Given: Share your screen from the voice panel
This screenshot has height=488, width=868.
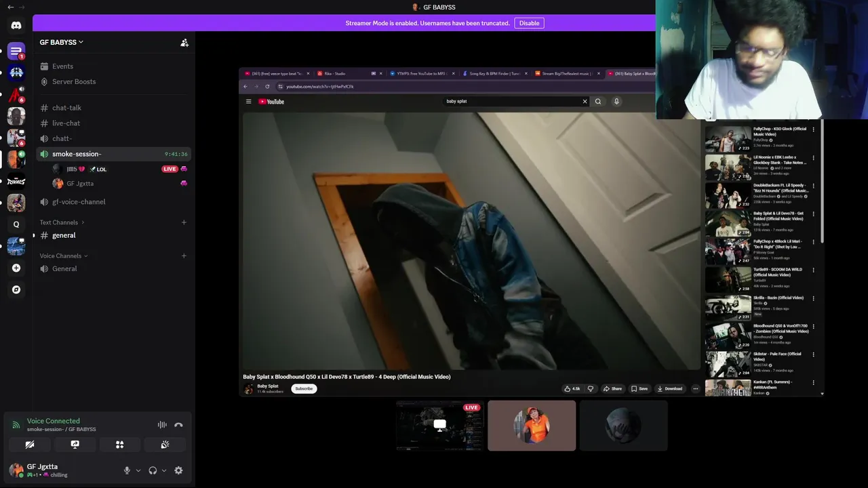Looking at the screenshot, I should (75, 445).
